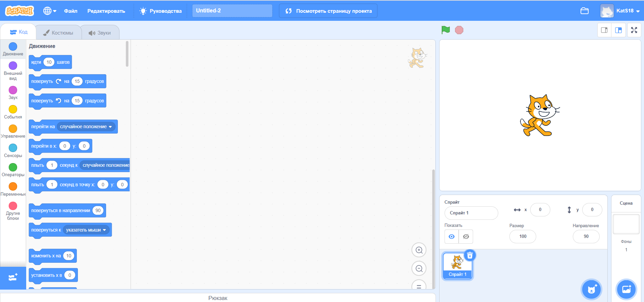Click the Направление field showing 90
Image resolution: width=644 pixels, height=302 pixels.
point(586,237)
